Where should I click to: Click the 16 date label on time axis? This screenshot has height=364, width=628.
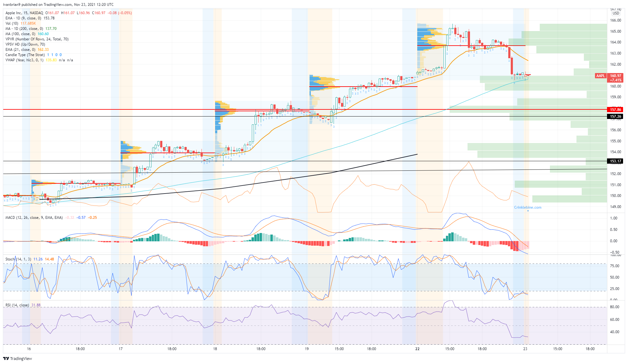[x=29, y=349]
